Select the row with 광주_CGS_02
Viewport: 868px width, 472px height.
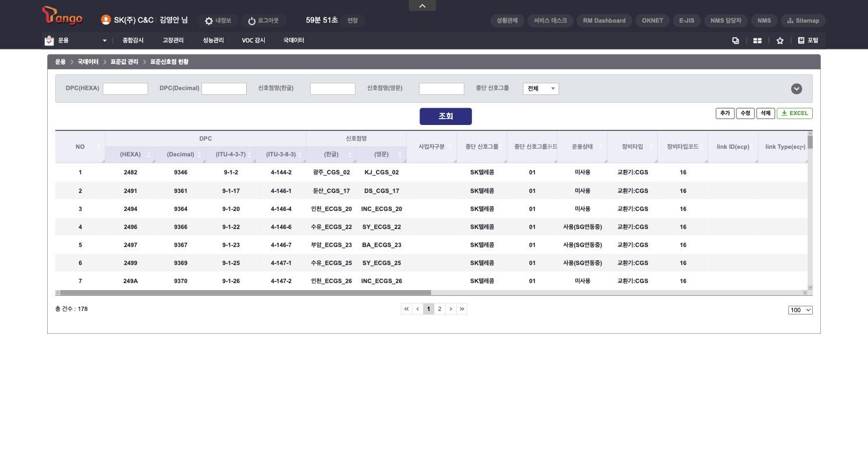point(431,173)
